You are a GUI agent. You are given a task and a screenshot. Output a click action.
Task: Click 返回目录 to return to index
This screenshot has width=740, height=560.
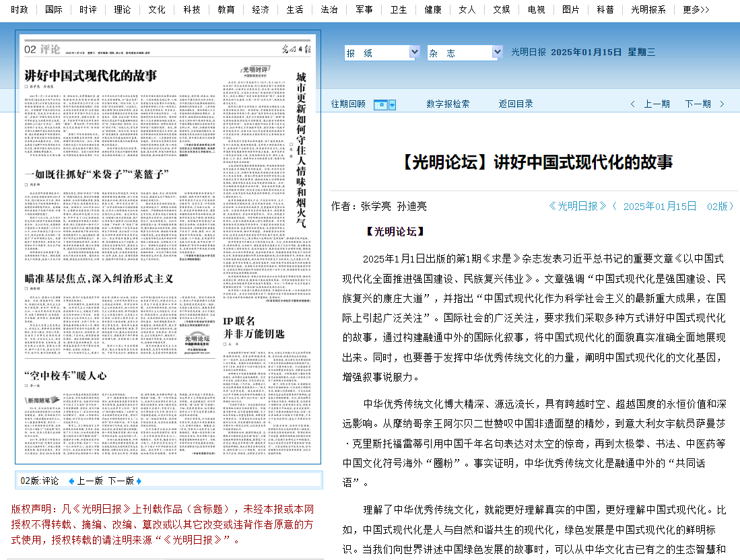515,104
